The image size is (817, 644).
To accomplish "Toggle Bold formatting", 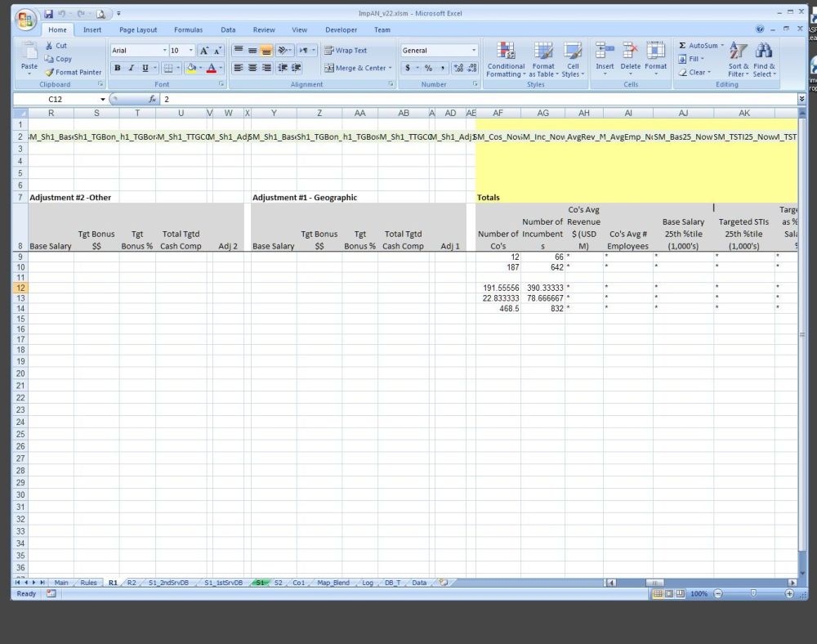I will tap(117, 68).
